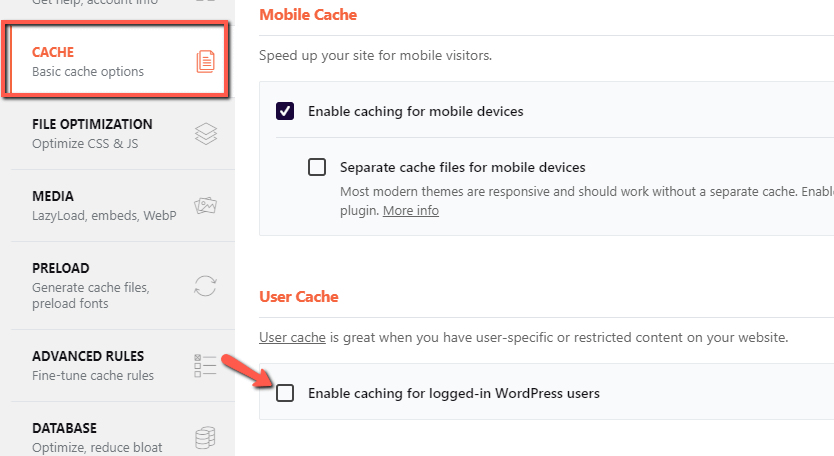Click the Cache page icon in sidebar
Image resolution: width=834 pixels, height=456 pixels.
coord(205,62)
